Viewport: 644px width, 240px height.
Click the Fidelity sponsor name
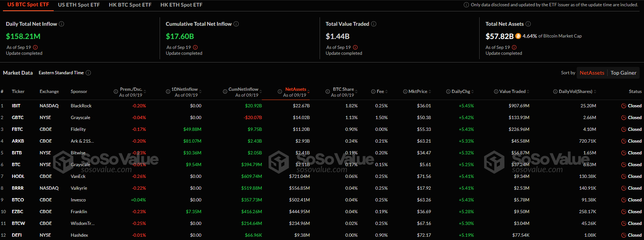(x=78, y=129)
